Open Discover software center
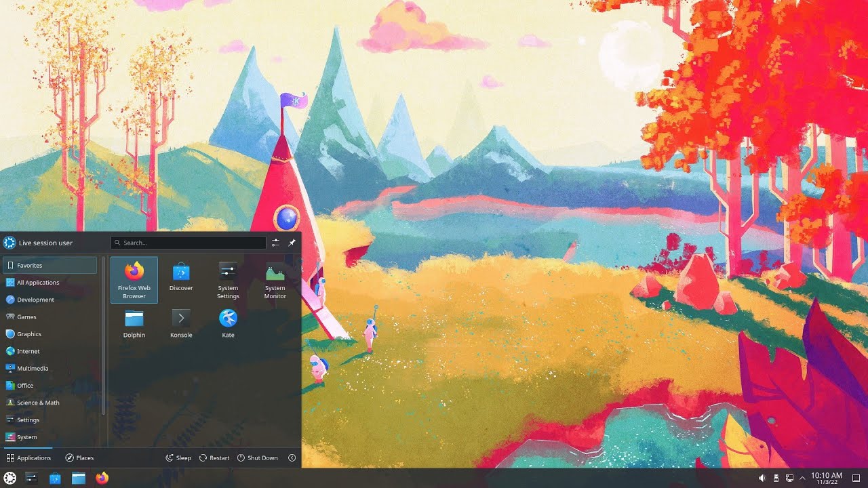The width and height of the screenshot is (868, 488). point(181,280)
